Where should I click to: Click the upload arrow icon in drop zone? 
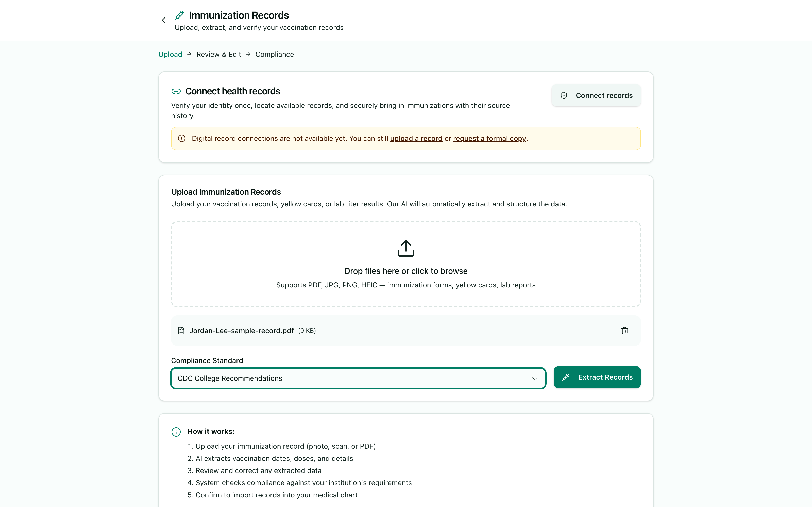click(406, 248)
